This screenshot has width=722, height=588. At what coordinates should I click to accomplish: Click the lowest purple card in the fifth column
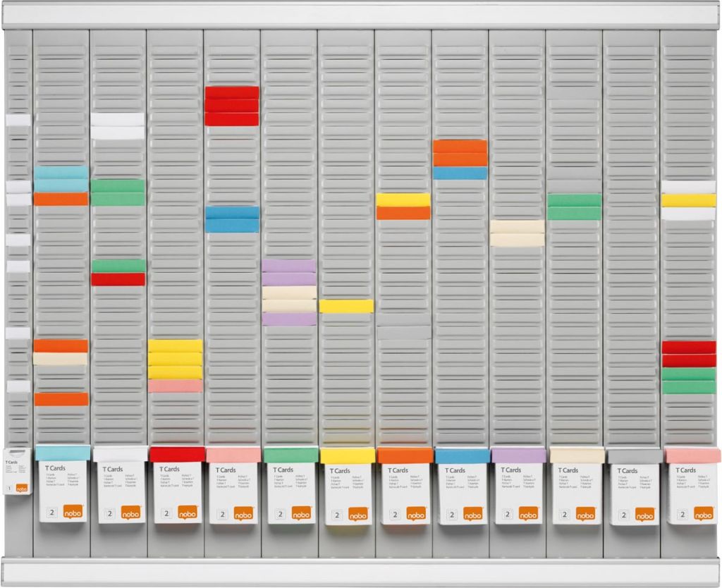pos(289,319)
